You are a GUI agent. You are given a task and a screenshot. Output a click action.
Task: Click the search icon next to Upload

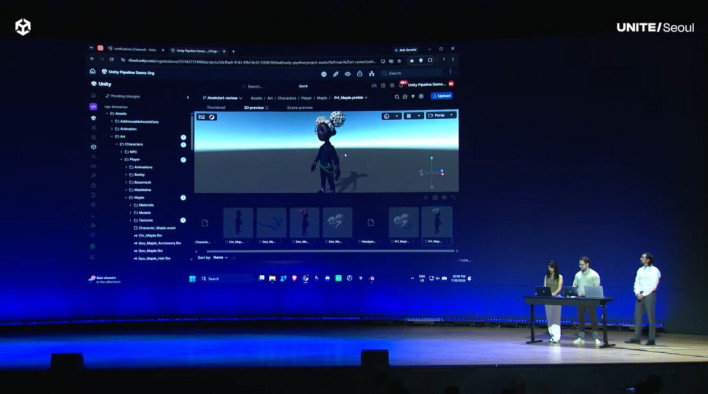397,97
